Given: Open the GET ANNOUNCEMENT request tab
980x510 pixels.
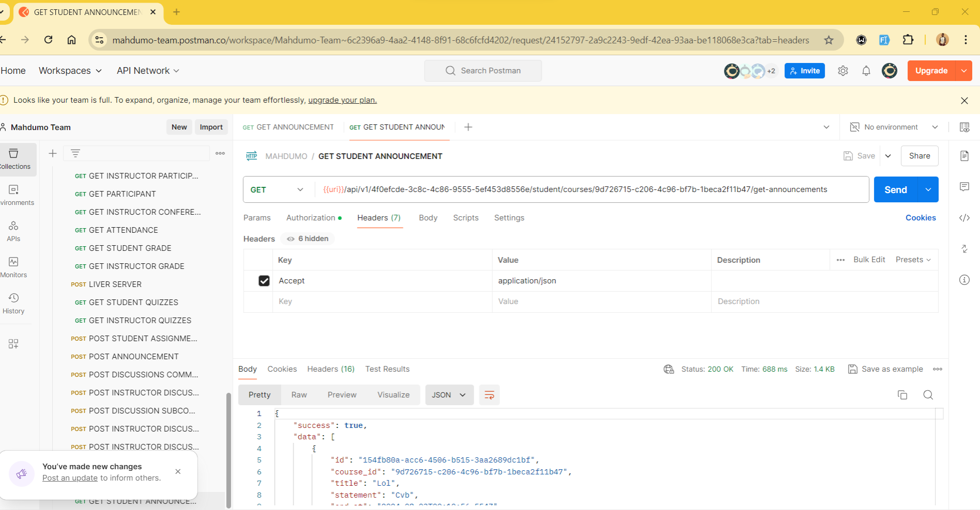Looking at the screenshot, I should coord(288,127).
